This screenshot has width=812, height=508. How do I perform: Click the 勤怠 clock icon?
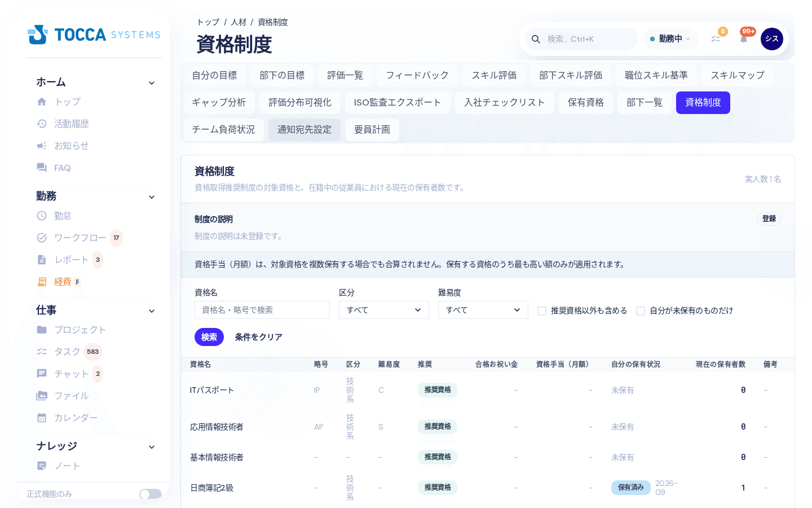pyautogui.click(x=42, y=216)
